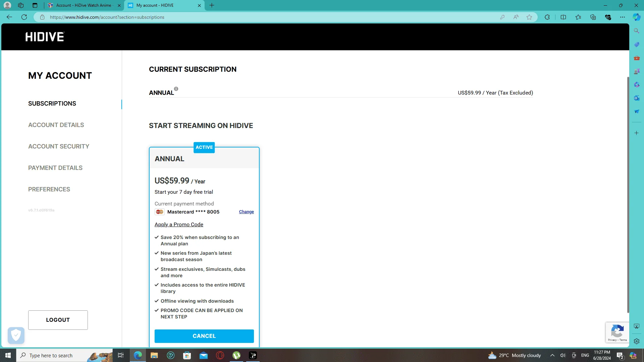Image resolution: width=644 pixels, height=362 pixels.
Task: Open Browser essentials heart icon
Action: (x=608, y=17)
